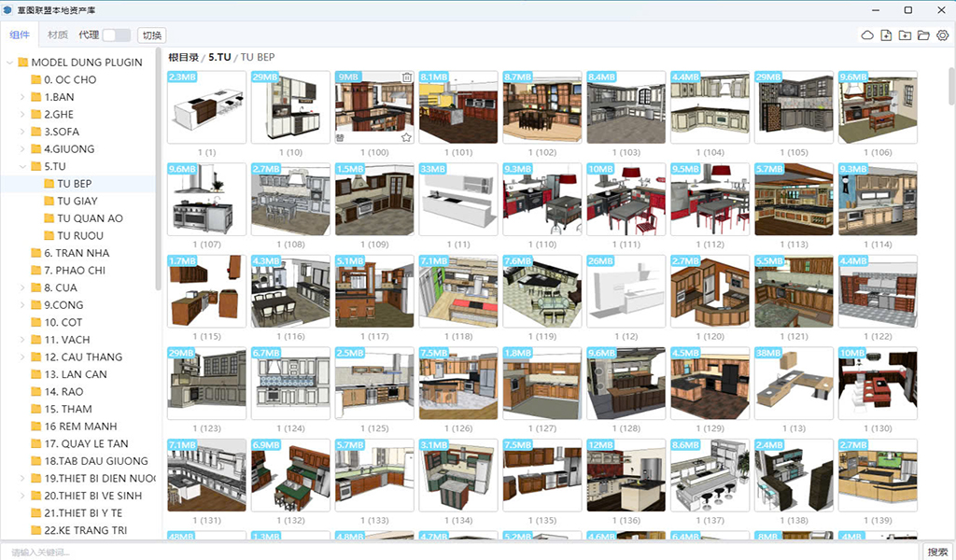Screen dimensions: 956x560
Task: Favorite model 1 (100) with star icon
Action: (407, 137)
